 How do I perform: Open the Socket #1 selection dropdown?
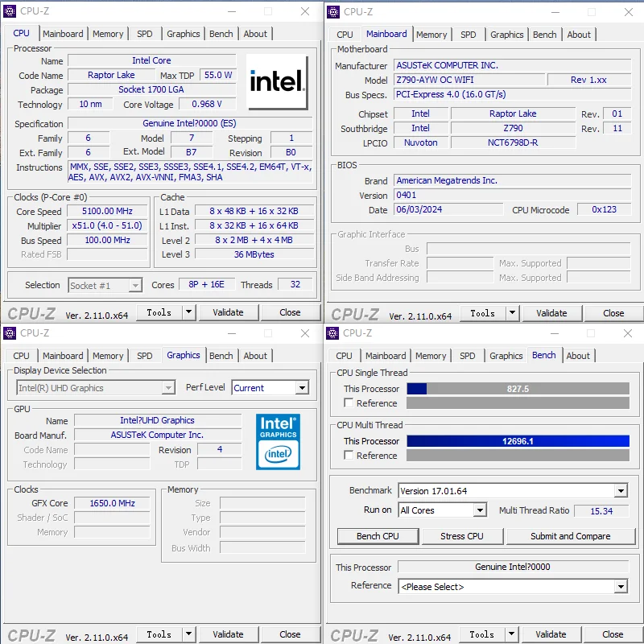(105, 285)
